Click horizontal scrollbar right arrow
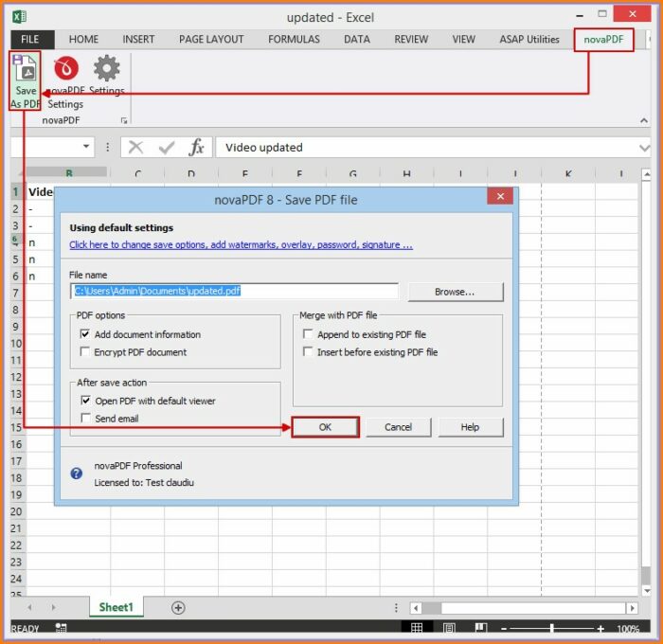 (x=632, y=608)
